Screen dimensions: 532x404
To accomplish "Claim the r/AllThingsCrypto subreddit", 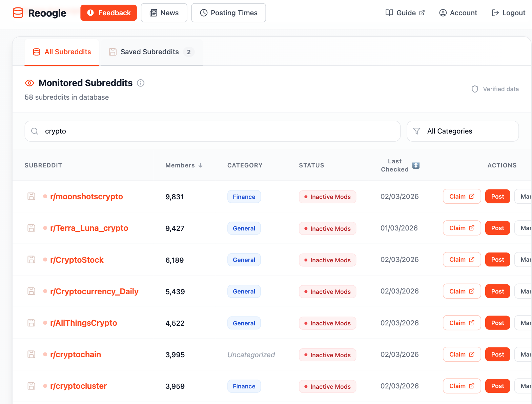I will (x=462, y=323).
